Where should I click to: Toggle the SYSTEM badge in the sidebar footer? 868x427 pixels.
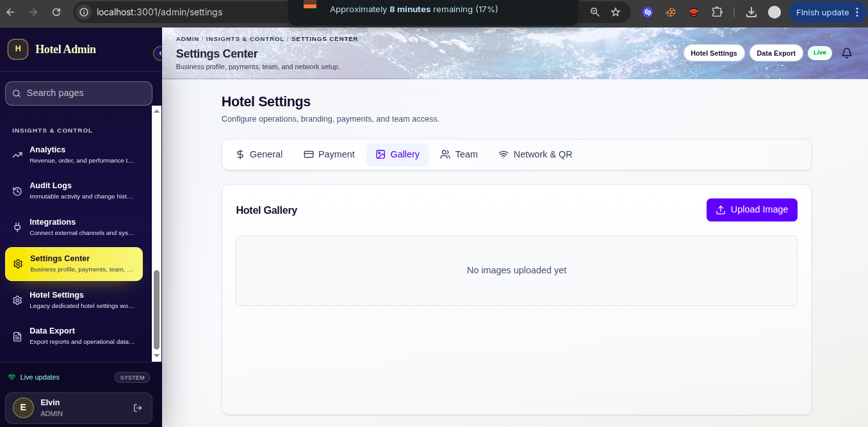(133, 378)
